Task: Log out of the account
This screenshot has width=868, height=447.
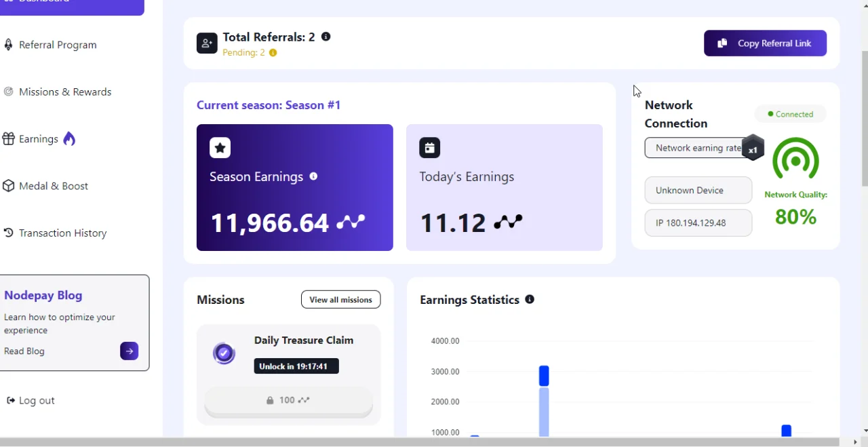Action: (x=37, y=401)
